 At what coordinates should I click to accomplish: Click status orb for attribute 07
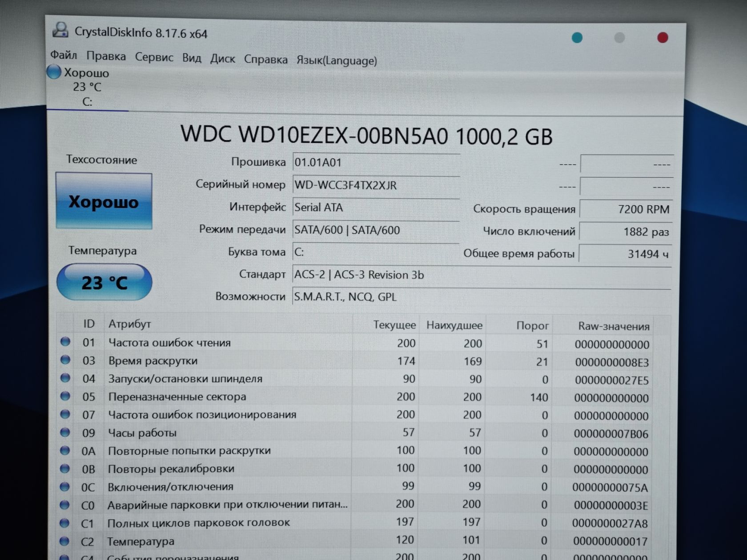tap(65, 414)
